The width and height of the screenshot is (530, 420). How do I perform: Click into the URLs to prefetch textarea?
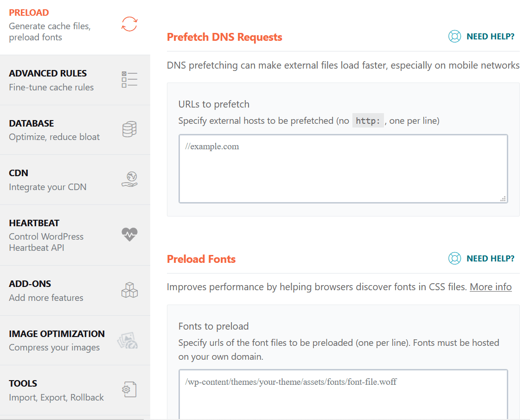(343, 169)
